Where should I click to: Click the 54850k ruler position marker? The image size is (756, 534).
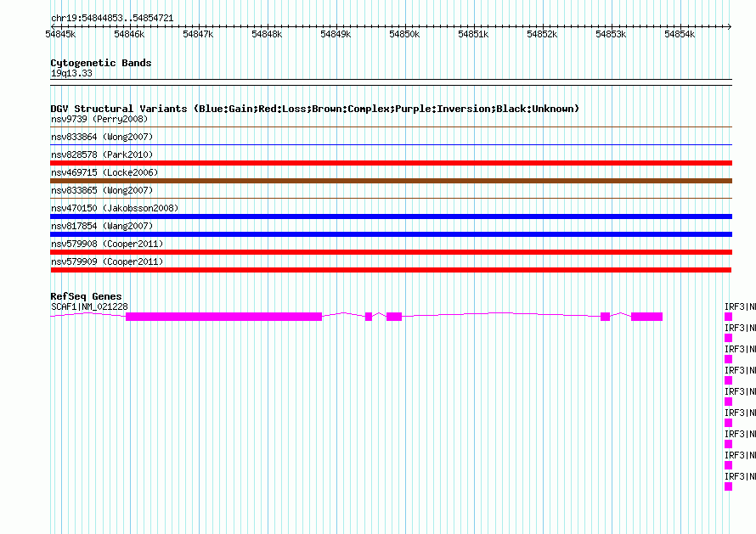(404, 34)
